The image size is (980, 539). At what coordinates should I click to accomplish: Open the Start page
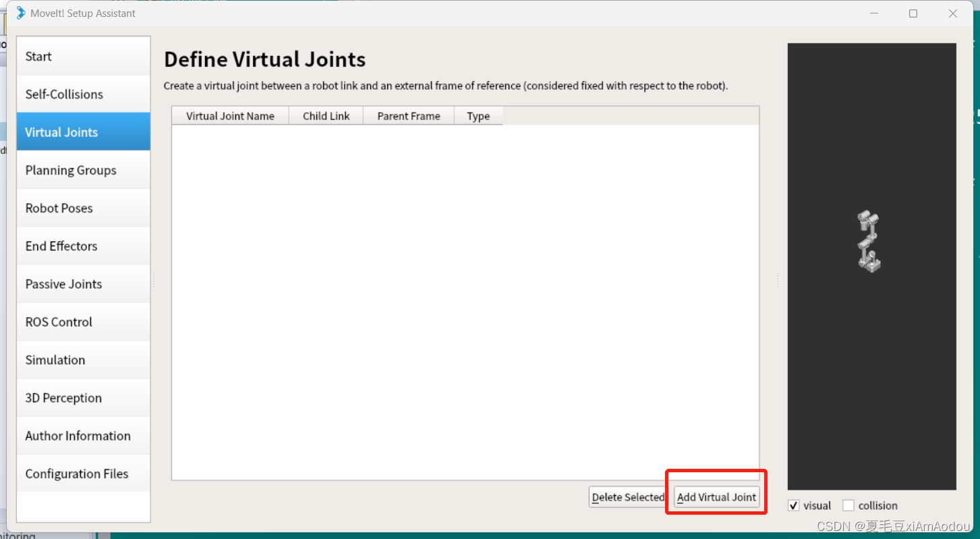click(84, 56)
